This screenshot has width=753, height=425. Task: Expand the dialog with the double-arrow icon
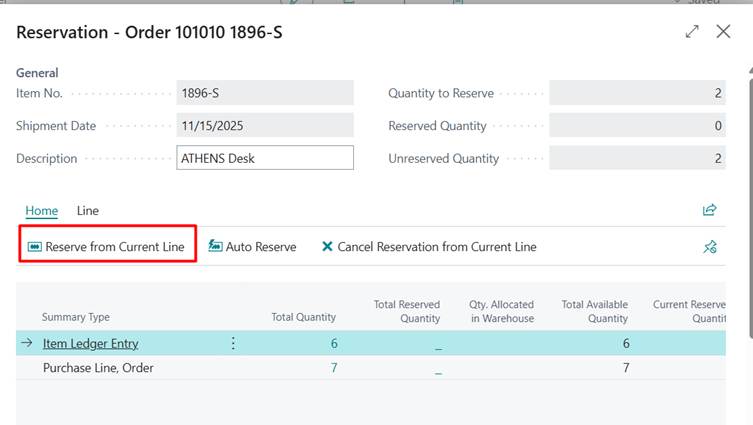pos(692,32)
